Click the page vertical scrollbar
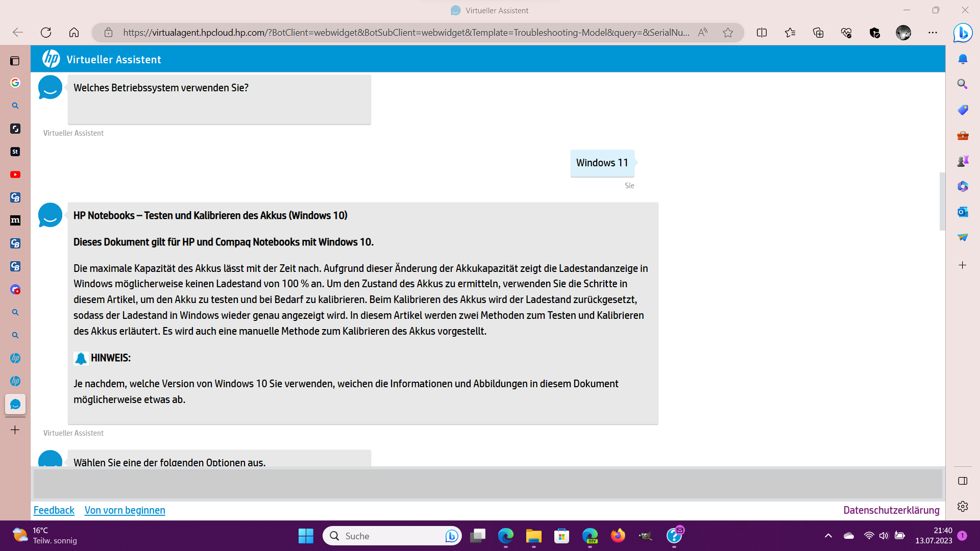 [x=942, y=202]
